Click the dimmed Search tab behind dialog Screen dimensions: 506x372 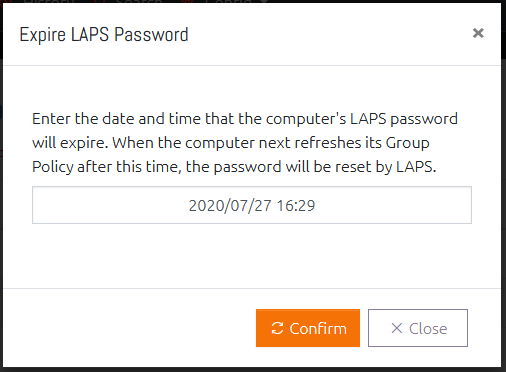(138, 1)
